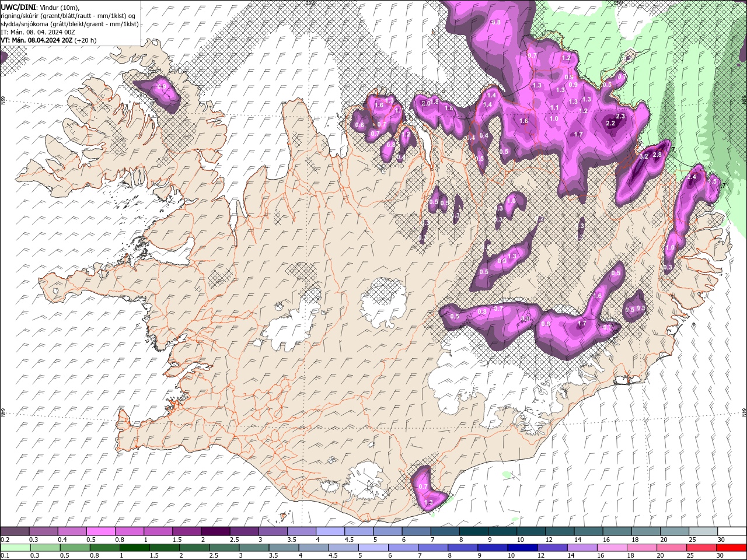Click the '0.4' label in upper legend
Viewport: 747px width, 560px height.
[x=62, y=540]
